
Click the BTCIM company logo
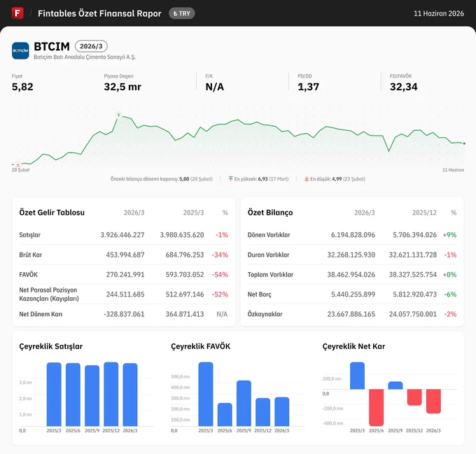coord(20,50)
